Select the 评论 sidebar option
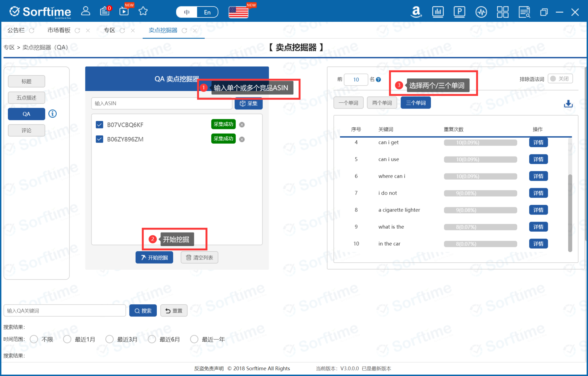588x376 pixels. click(x=27, y=130)
